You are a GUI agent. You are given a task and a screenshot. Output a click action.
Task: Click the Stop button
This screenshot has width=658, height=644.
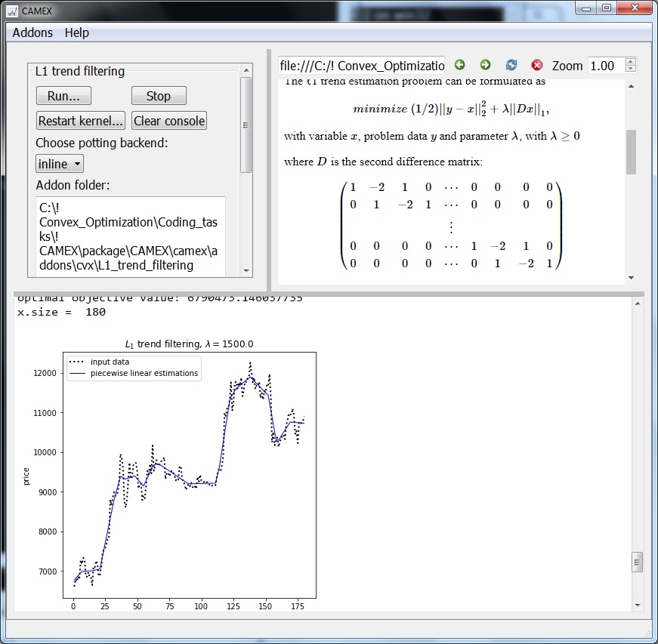point(159,96)
